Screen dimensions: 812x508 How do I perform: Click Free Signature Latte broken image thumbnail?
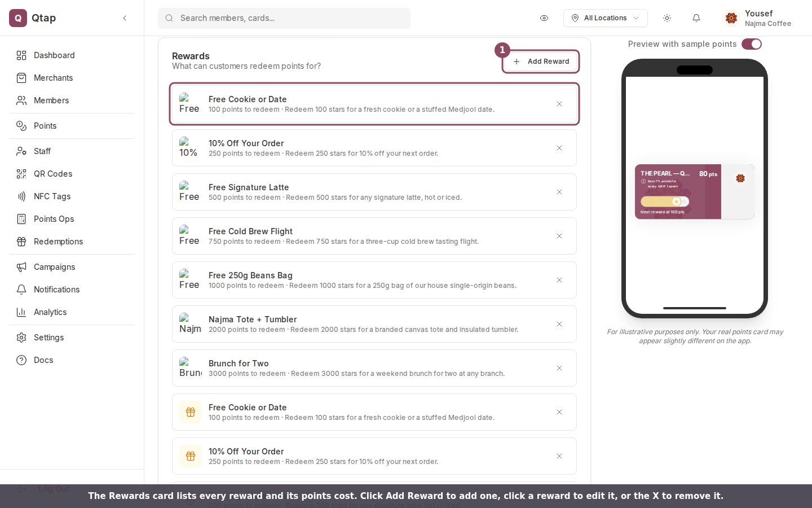[191, 192]
